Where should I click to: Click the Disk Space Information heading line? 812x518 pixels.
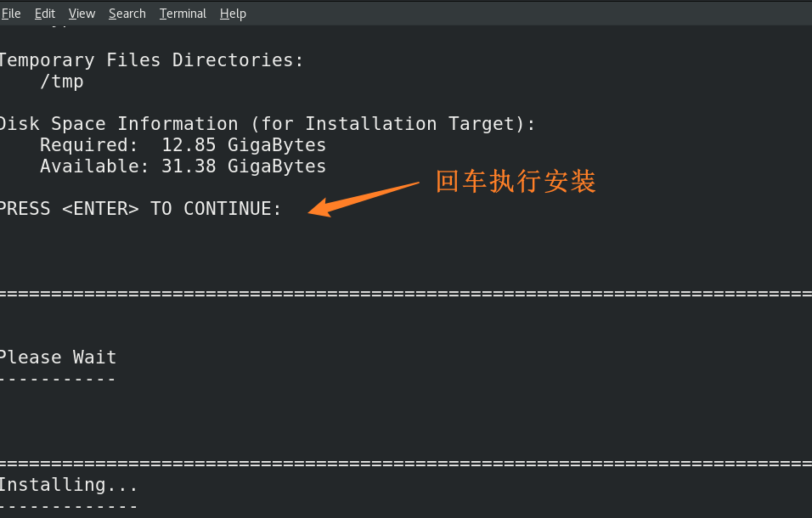point(268,124)
